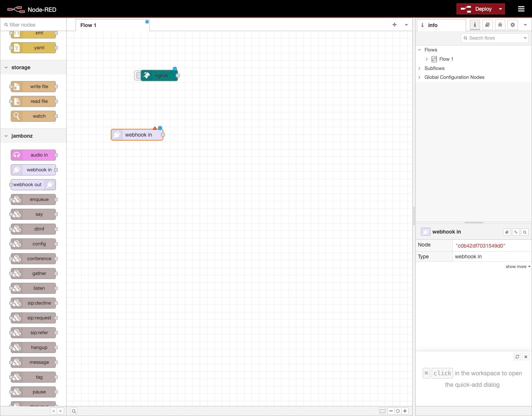Open the help book sidebar icon
The image size is (532, 416).
(488, 25)
